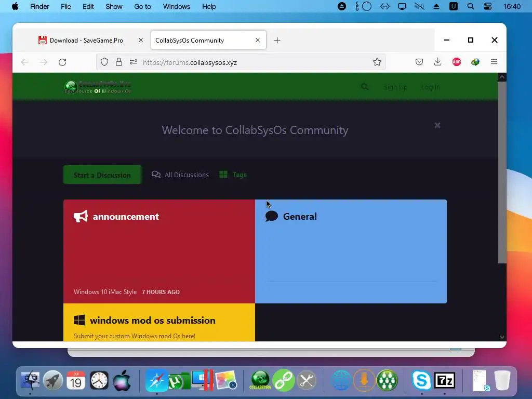Image resolution: width=532 pixels, height=399 pixels.
Task: Open the green CollabSysOs dock icon
Action: [x=260, y=380]
